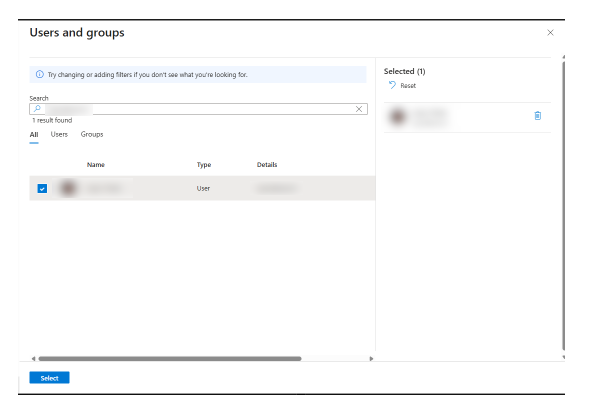Click the Type column header

pos(204,164)
